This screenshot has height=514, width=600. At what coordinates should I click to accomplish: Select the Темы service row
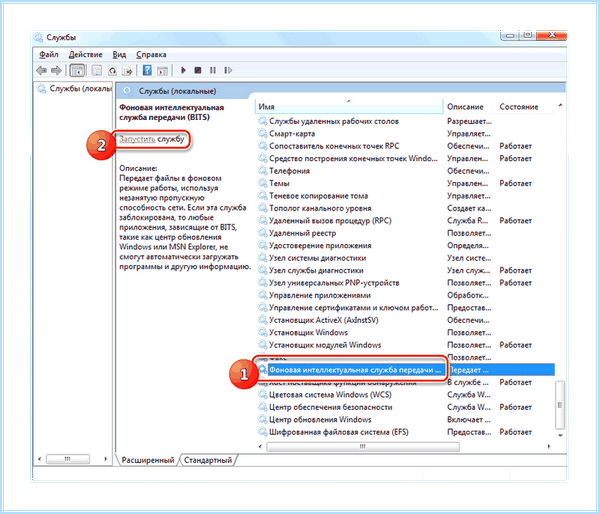coord(406,183)
